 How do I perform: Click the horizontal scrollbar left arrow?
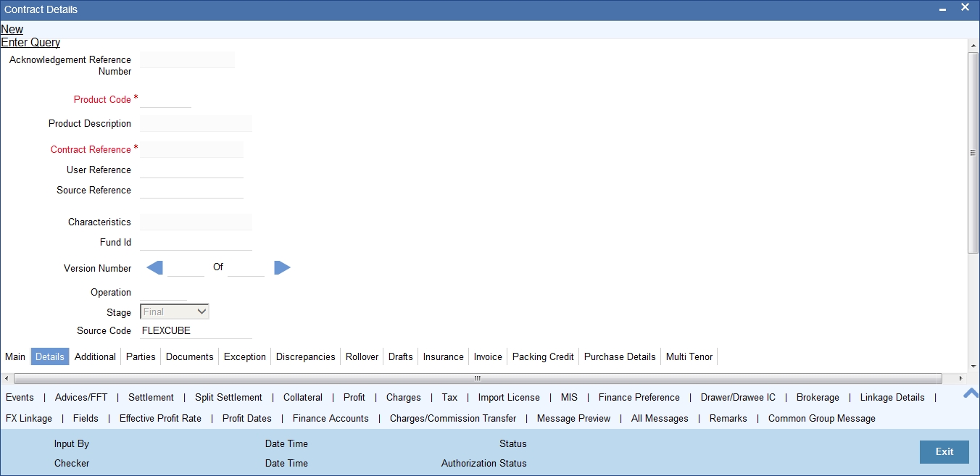tap(7, 378)
